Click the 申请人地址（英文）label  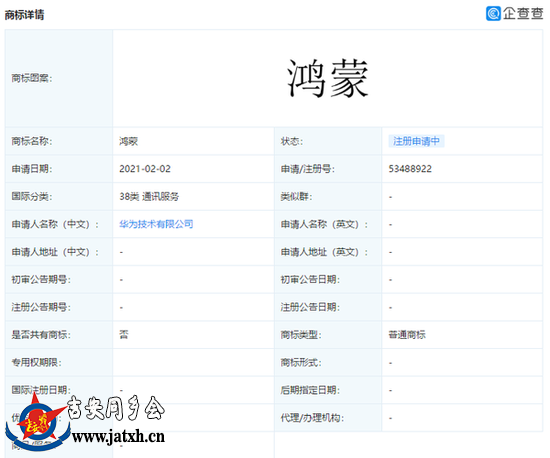[324, 252]
